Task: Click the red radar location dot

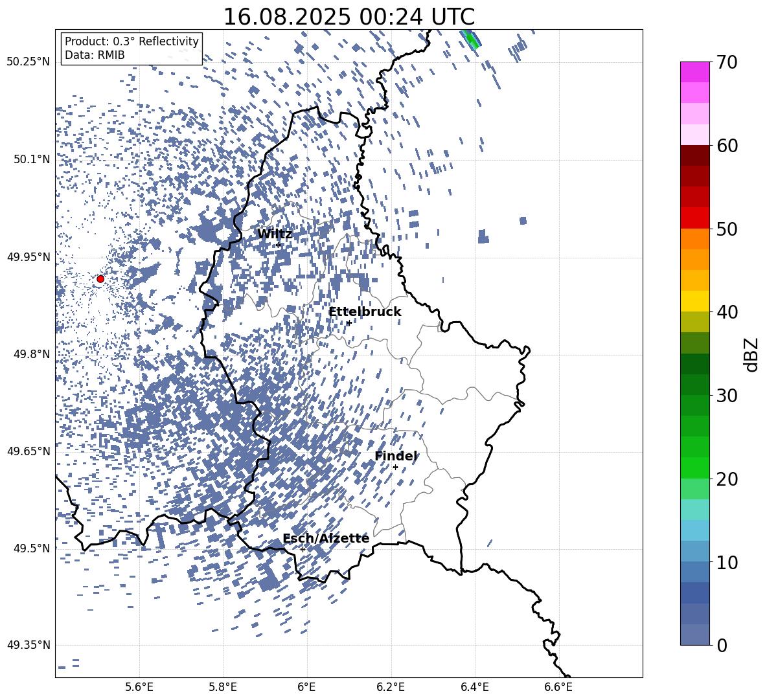Action: pos(100,279)
